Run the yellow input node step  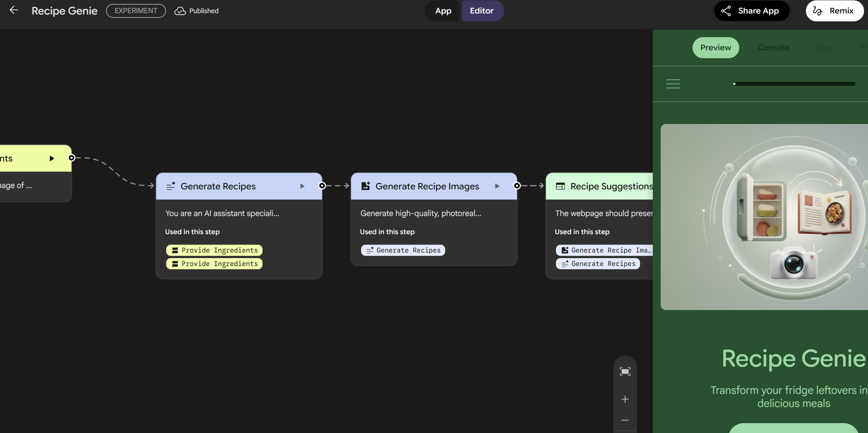pos(52,158)
